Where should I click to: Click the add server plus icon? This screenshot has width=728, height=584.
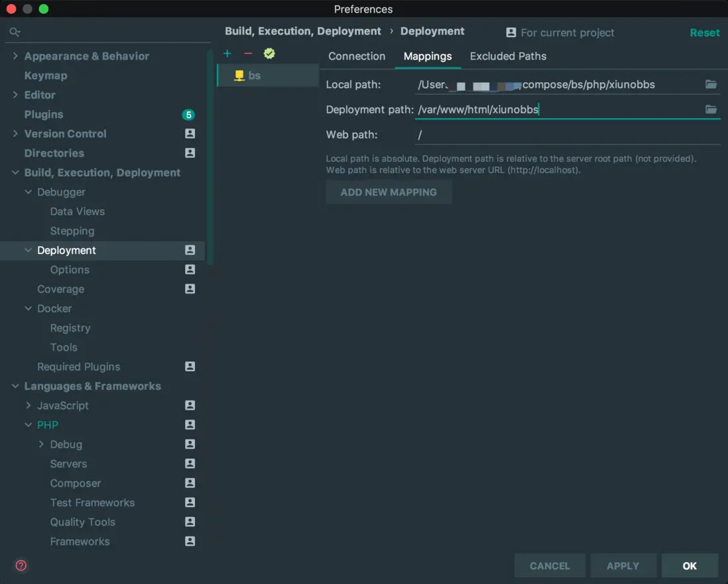(x=227, y=54)
